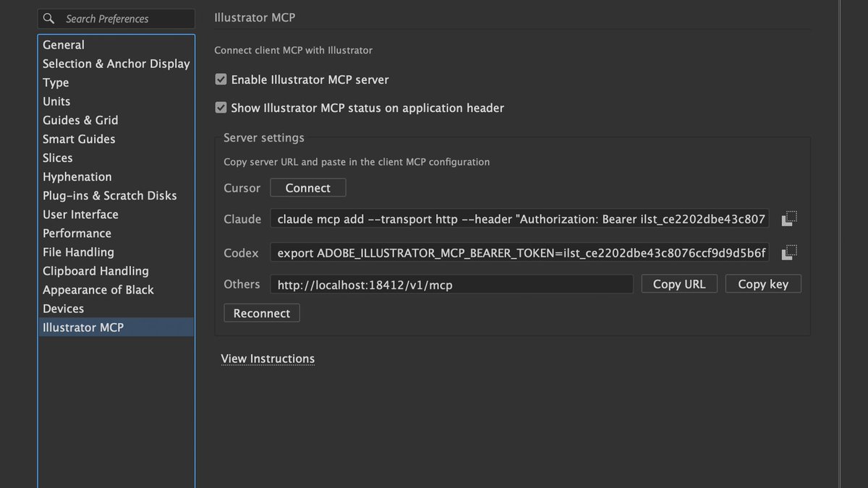
Task: Click the Cursor Connect button
Action: tap(308, 188)
